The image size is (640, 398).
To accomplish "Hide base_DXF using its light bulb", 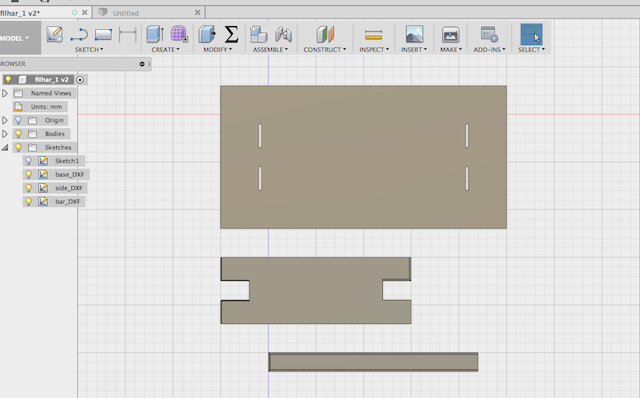I will click(x=28, y=174).
